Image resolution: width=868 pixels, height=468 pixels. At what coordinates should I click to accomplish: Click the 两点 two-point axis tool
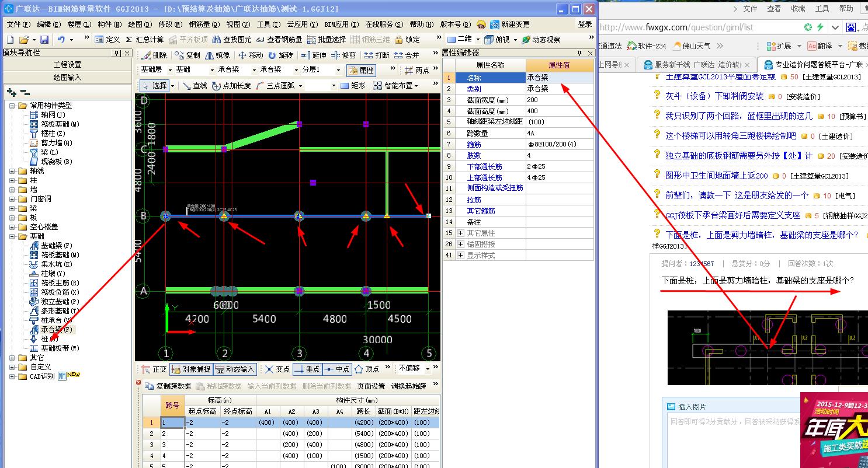pos(418,70)
